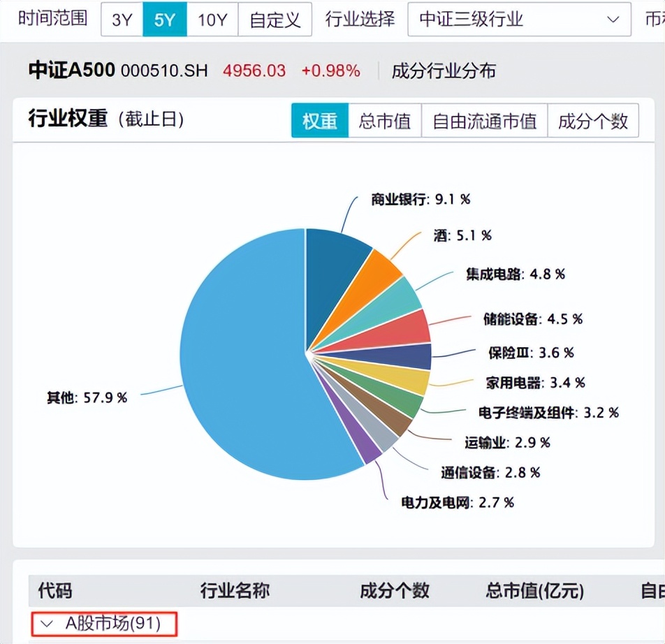Open the 中证三级行业 industry dropdown

pyautogui.click(x=519, y=20)
